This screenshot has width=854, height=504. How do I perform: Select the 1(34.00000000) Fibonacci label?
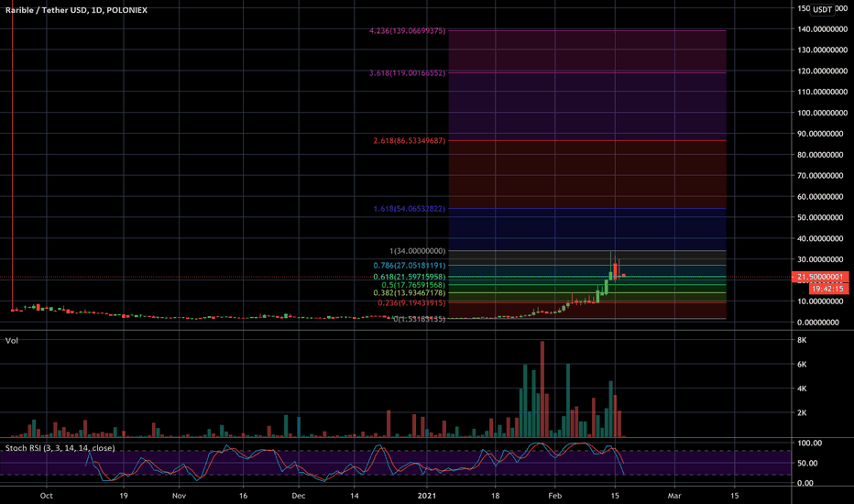[417, 251]
